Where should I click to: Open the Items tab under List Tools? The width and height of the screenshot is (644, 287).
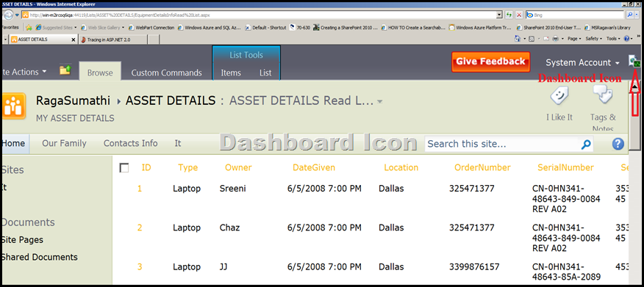(231, 73)
